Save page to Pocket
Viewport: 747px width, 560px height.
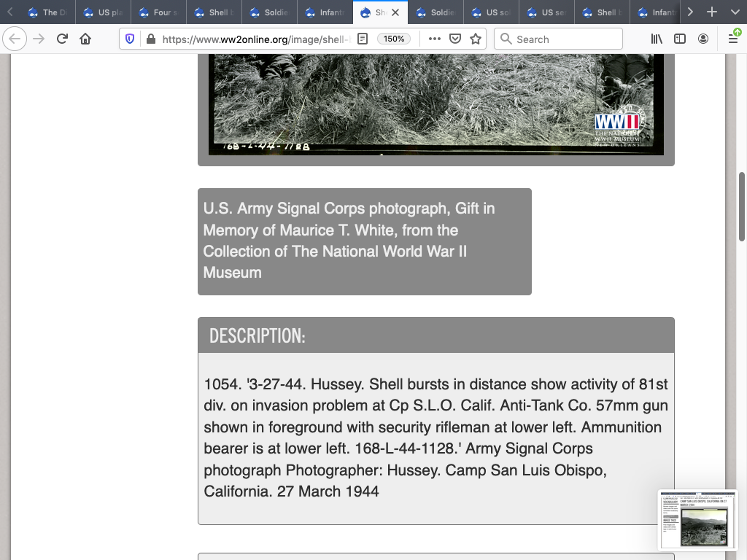click(455, 39)
